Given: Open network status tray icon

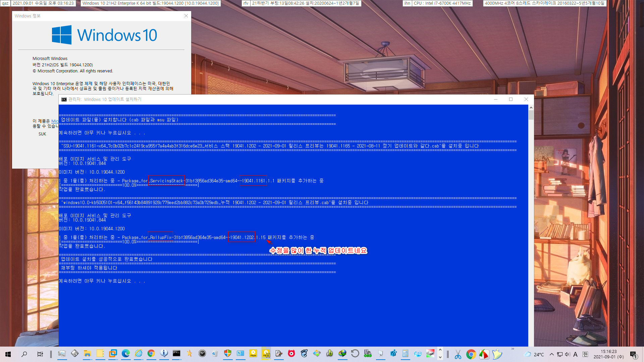Looking at the screenshot, I should 559,354.
